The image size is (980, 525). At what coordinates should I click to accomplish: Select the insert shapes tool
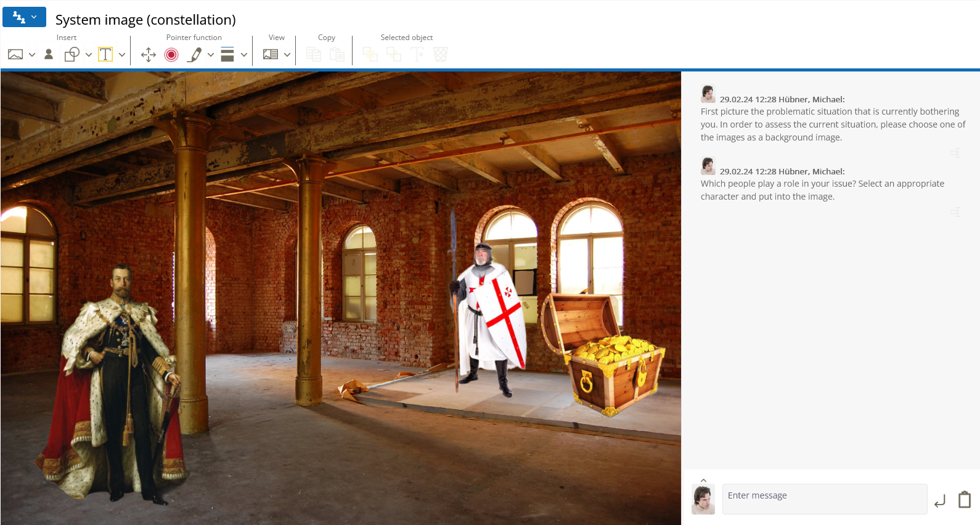(72, 55)
